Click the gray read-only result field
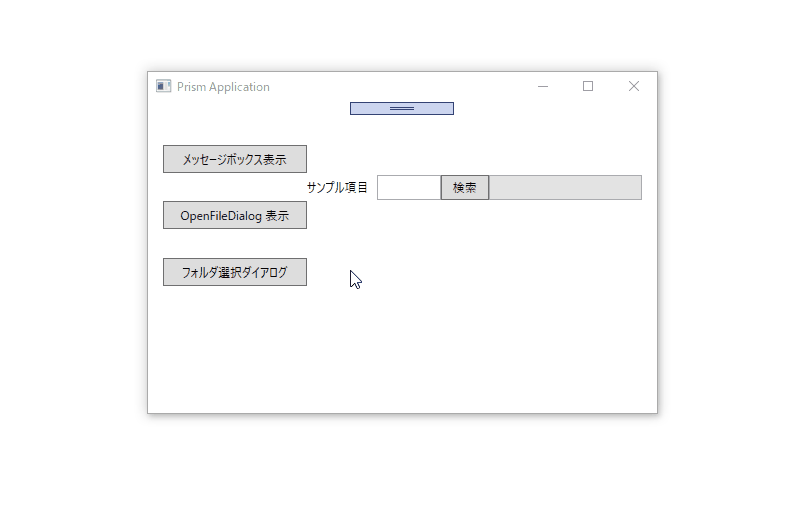 565,188
